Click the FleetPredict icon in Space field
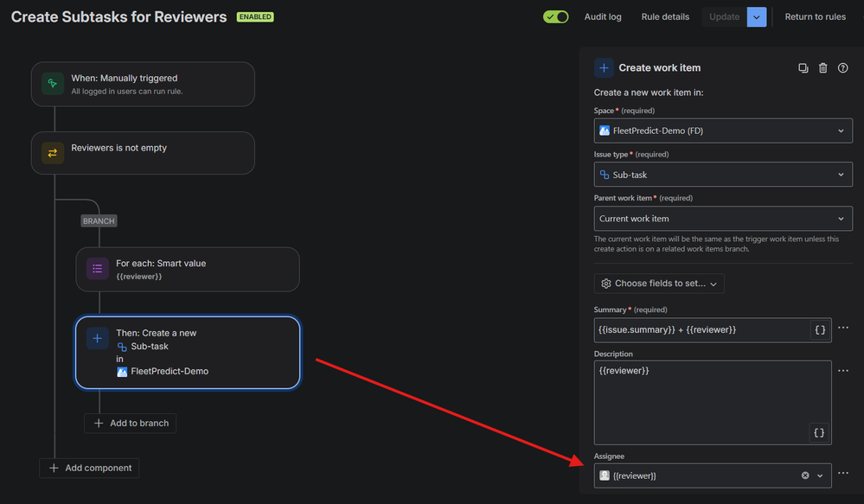This screenshot has width=864, height=504. click(605, 131)
